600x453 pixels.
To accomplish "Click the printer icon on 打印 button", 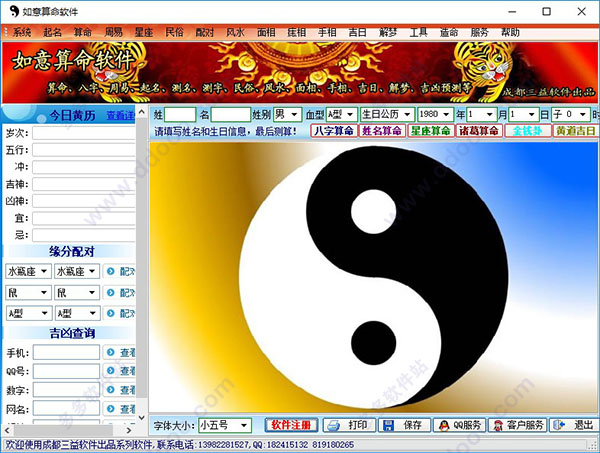I will point(333,425).
